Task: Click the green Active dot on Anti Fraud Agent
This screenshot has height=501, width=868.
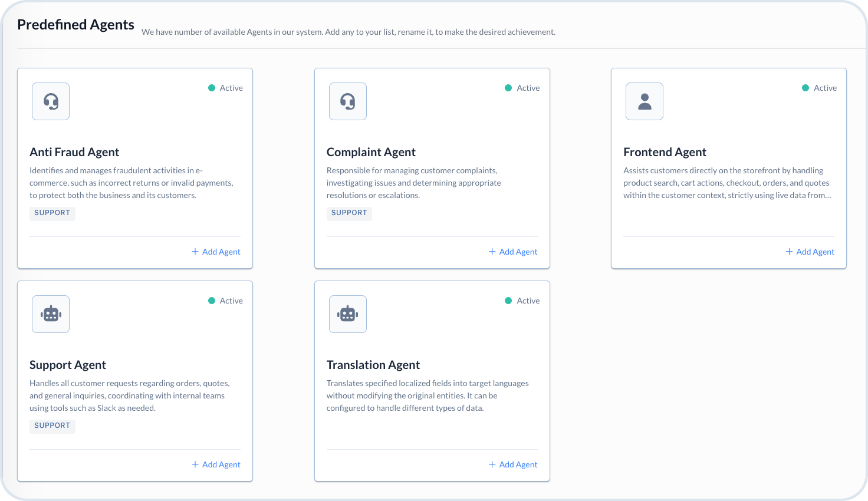Action: click(212, 88)
